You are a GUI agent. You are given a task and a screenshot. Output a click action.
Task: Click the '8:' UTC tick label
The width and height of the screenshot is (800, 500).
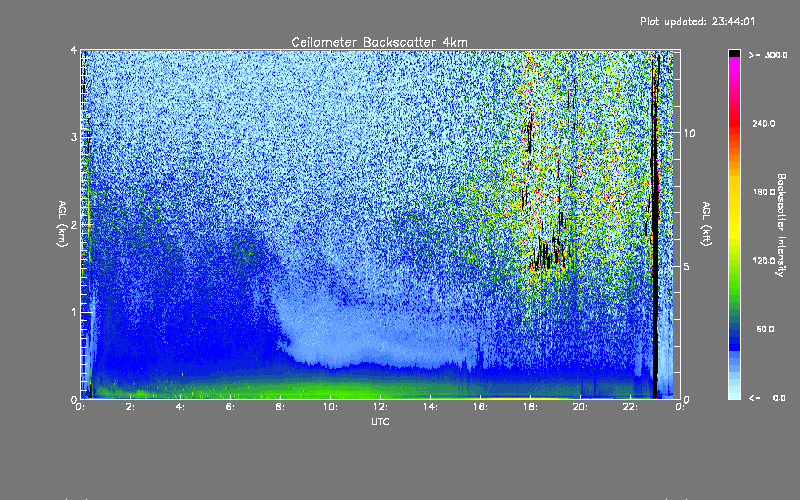click(280, 407)
